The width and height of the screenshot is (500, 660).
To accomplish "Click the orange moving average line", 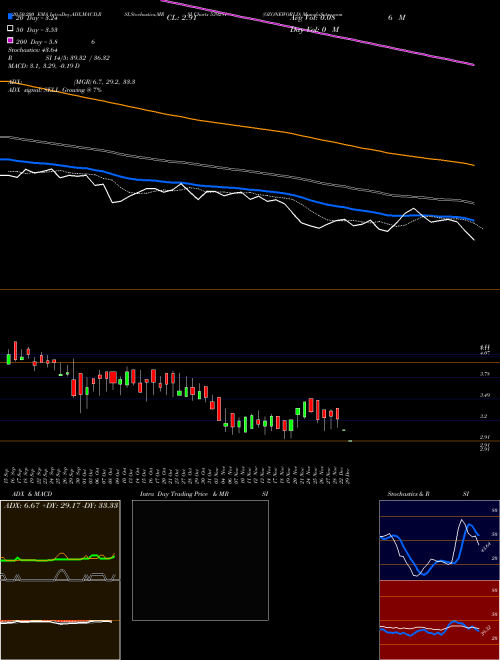I will 238,125.
